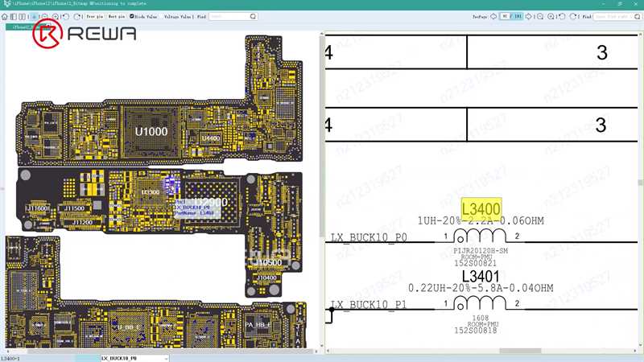
Task: Zoom out the board view
Action: tap(44, 17)
